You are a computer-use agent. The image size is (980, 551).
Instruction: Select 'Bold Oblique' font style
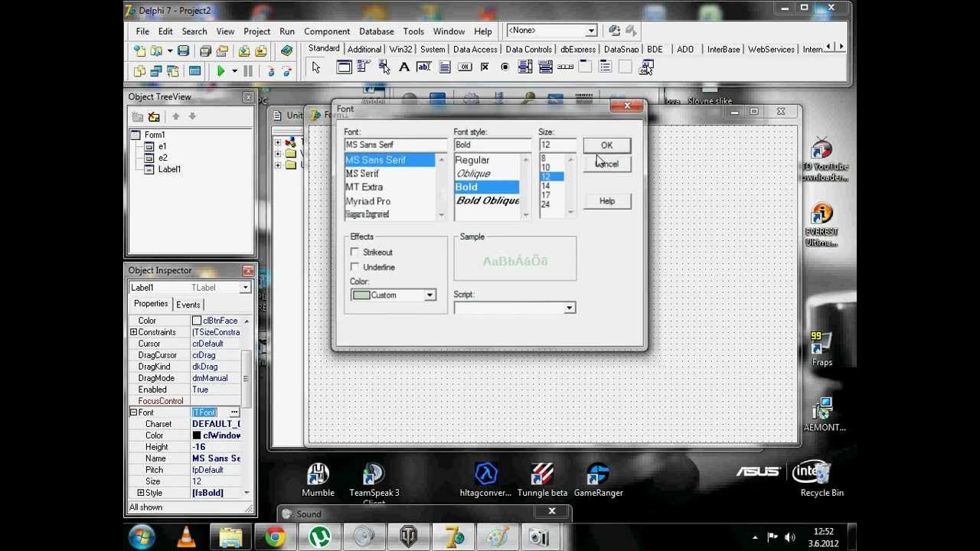pos(487,201)
